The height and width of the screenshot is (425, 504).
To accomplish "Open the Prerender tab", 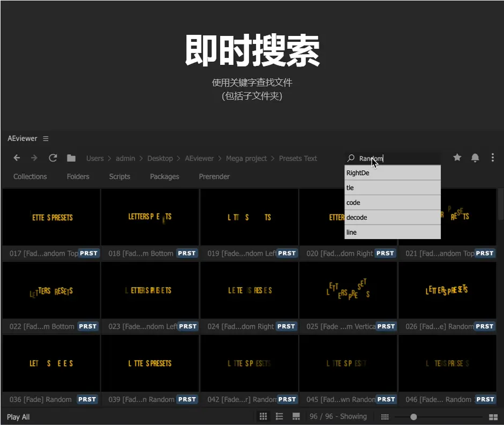I will (x=214, y=177).
